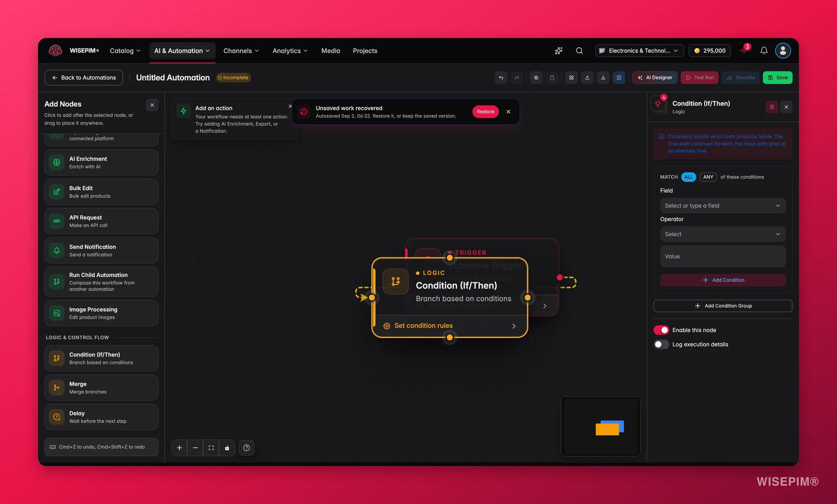Image resolution: width=837 pixels, height=504 pixels.
Task: Open the Catalog menu
Action: pos(125,51)
